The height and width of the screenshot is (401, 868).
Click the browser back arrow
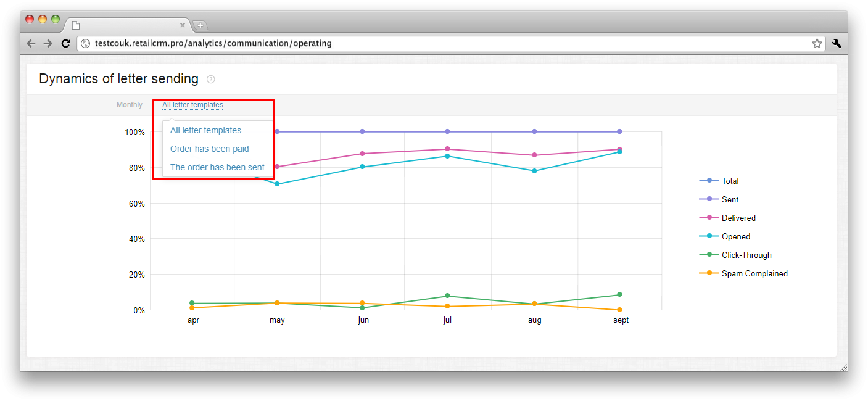click(x=31, y=43)
